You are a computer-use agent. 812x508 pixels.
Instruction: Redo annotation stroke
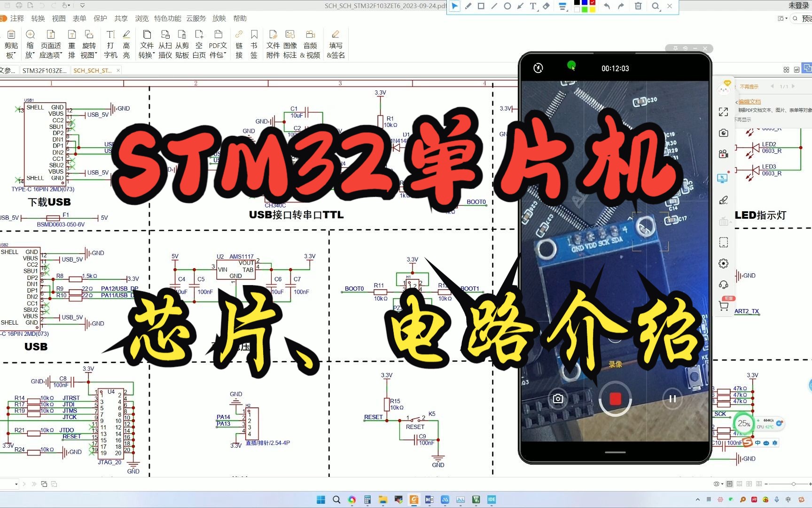[621, 6]
